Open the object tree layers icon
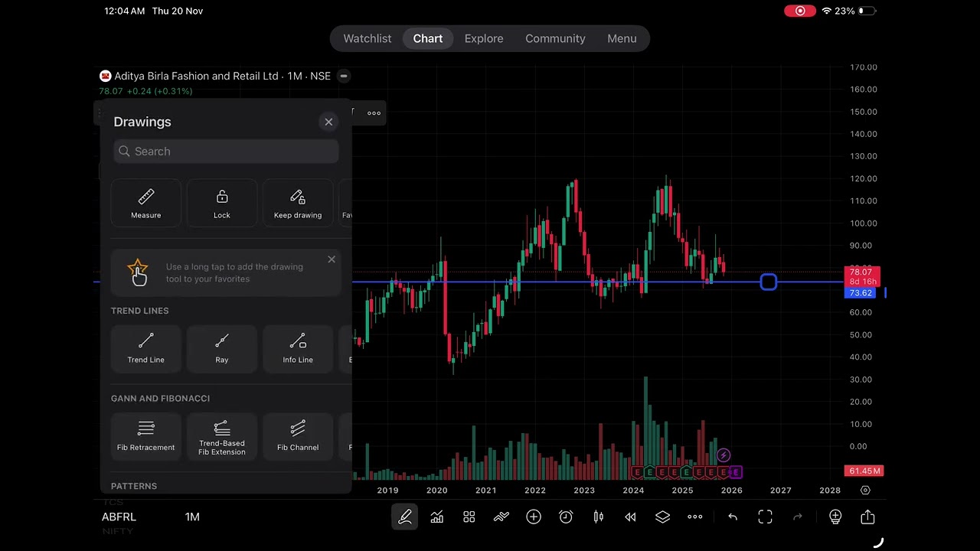The image size is (980, 551). click(x=662, y=517)
